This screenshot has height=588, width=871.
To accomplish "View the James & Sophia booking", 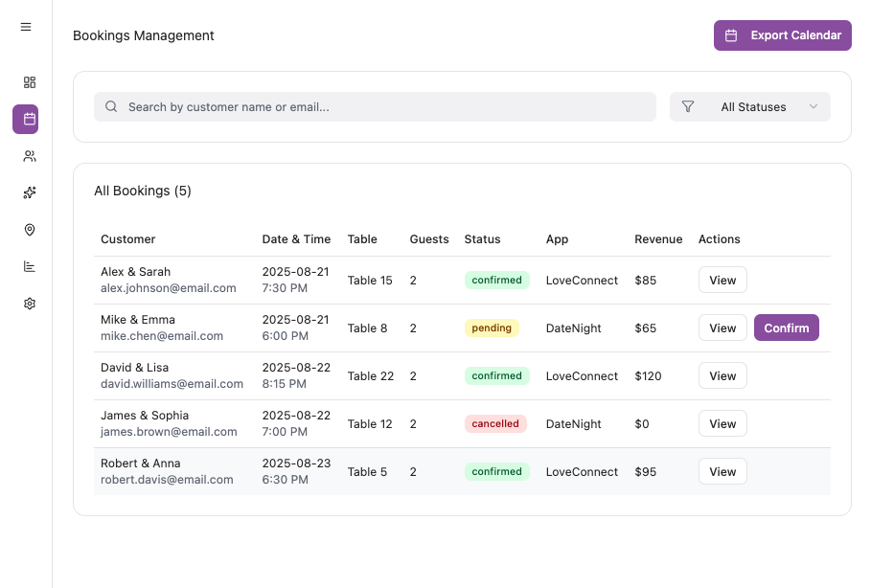I will (x=722, y=423).
